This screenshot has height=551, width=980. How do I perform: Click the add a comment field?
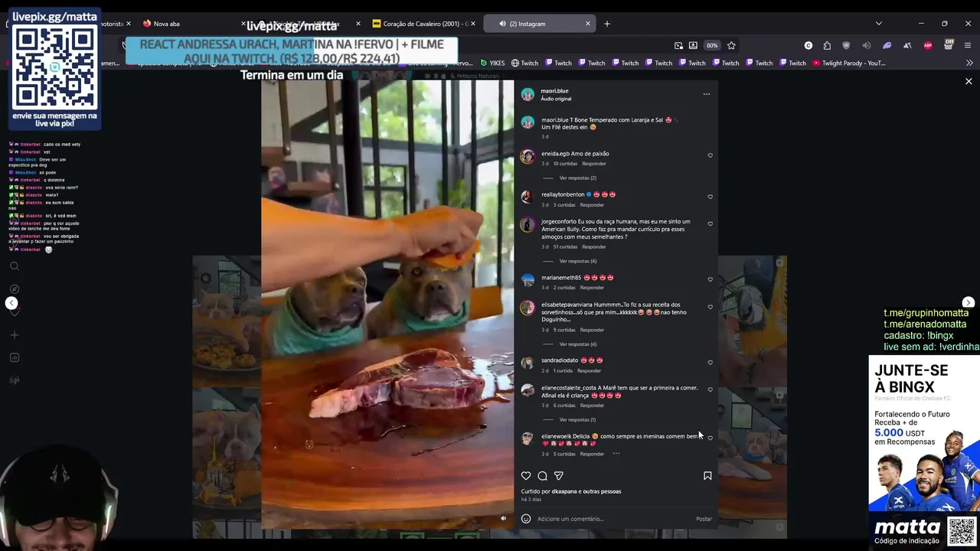(x=612, y=519)
